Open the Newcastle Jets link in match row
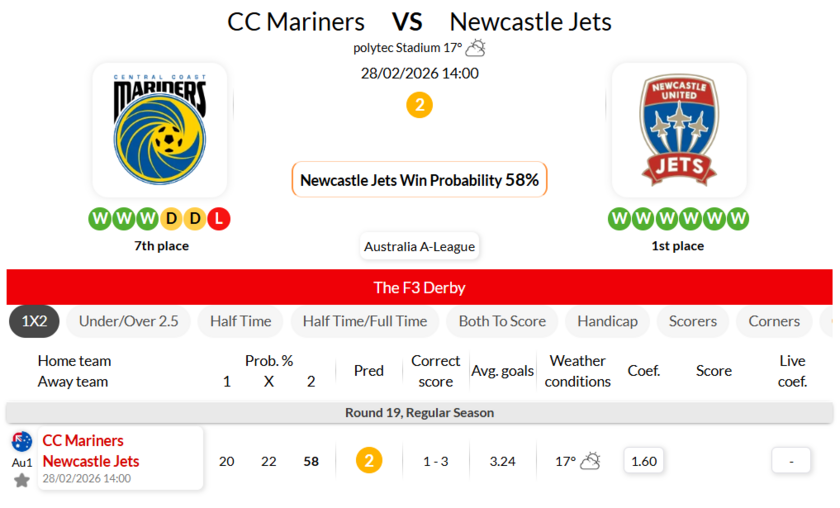The image size is (840, 508). point(91,461)
